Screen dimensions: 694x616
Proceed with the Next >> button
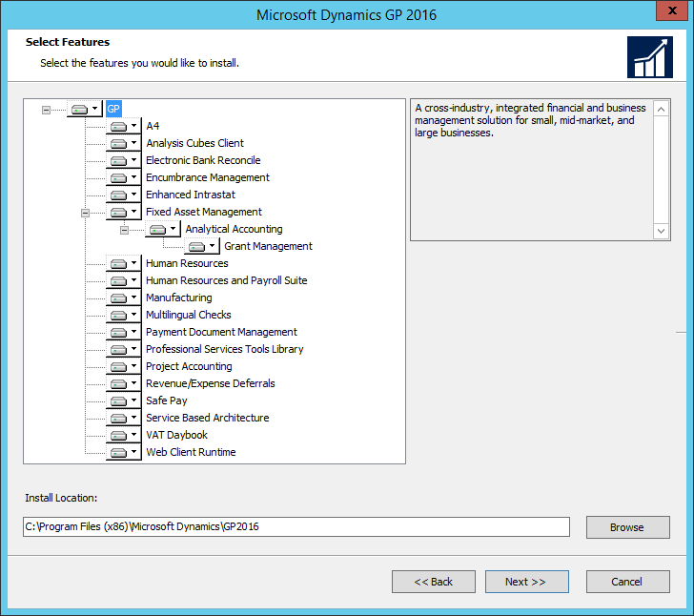tap(526, 582)
